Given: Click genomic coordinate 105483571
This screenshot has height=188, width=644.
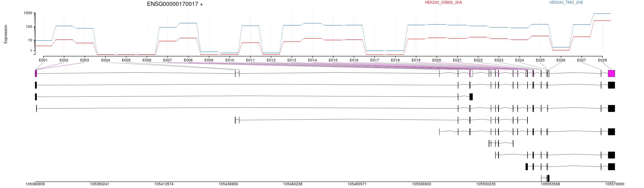Looking at the screenshot, I should pyautogui.click(x=357, y=184).
